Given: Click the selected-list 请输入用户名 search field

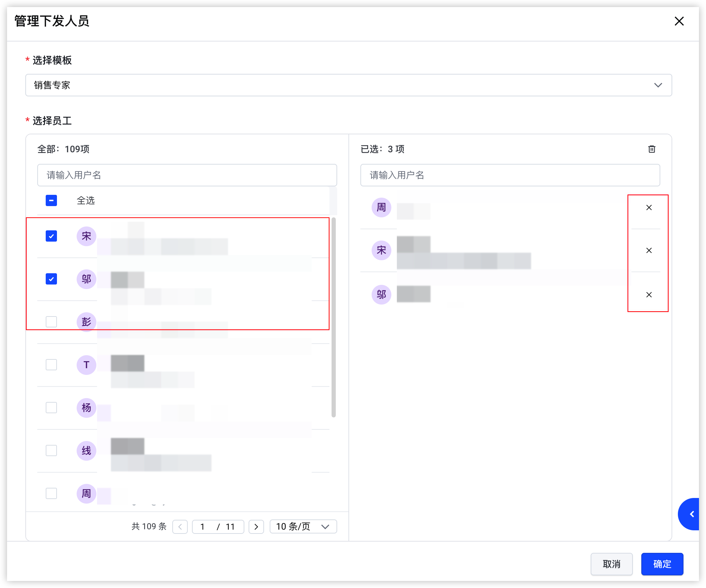Looking at the screenshot, I should [510, 175].
